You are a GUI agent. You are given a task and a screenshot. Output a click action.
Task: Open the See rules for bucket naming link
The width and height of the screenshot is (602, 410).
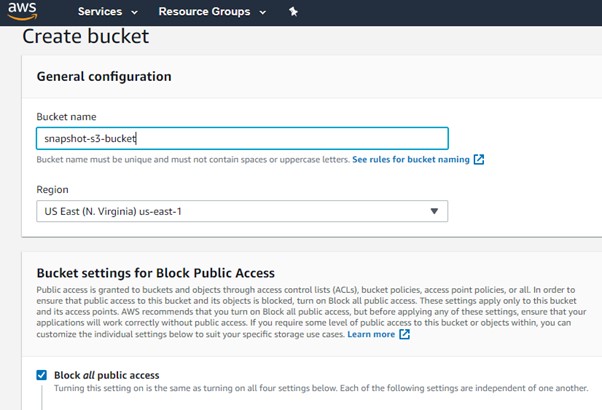[x=410, y=160]
